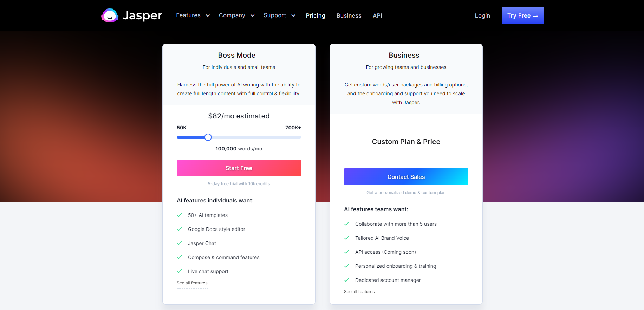This screenshot has height=310, width=644.
Task: Go to the Pricing page
Action: pyautogui.click(x=316, y=15)
